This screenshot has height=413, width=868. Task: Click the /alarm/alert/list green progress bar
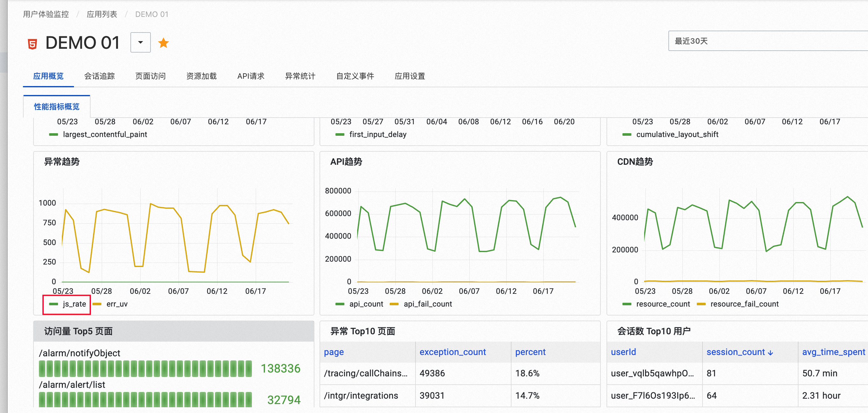pos(145,400)
